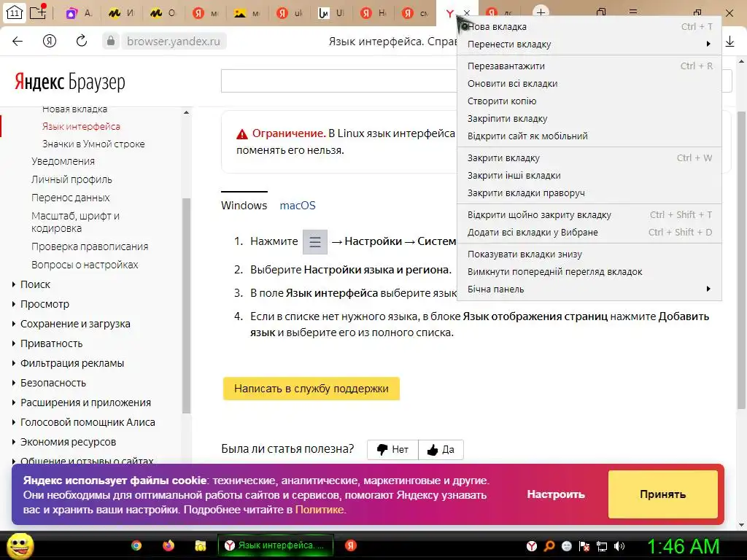
Task: Select Закрити вкладку menu entry
Action: tap(589, 158)
